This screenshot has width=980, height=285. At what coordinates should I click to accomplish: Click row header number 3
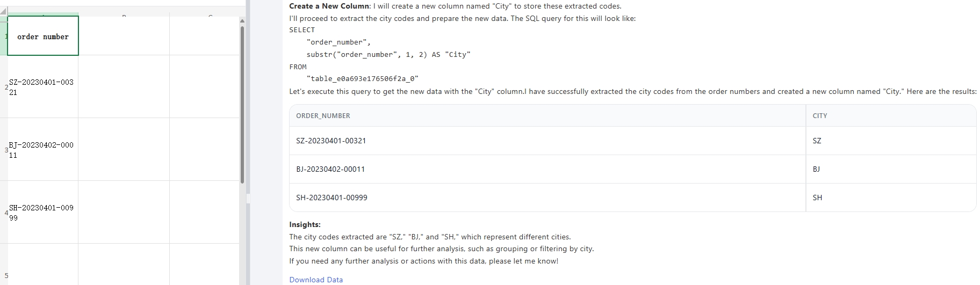[x=4, y=150]
